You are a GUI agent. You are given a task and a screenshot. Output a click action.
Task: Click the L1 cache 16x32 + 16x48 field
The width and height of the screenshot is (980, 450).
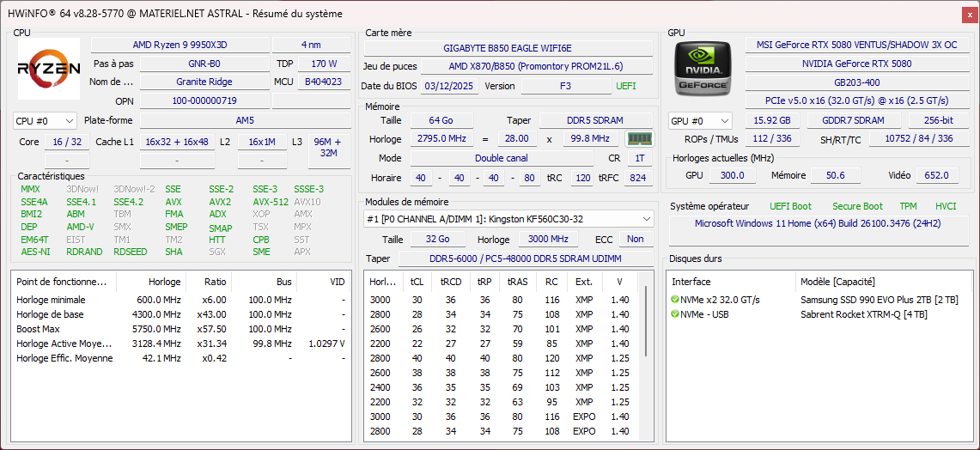(x=178, y=142)
